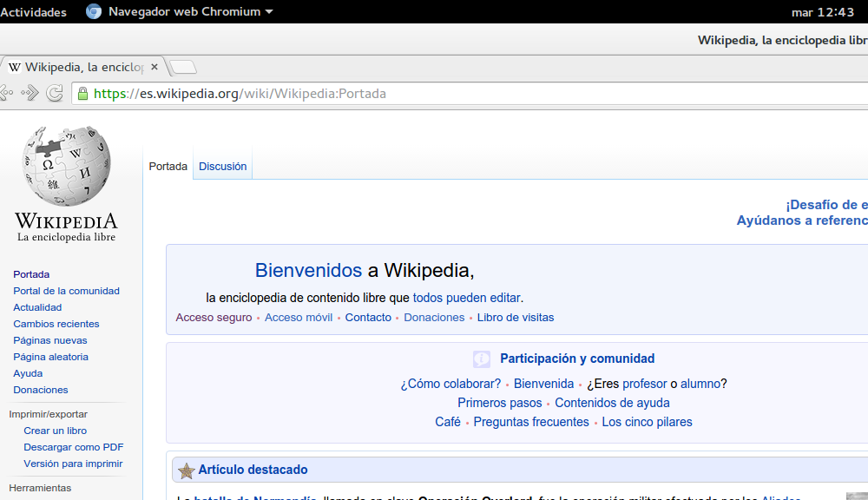Click the green padlock security icon
Screen dimensions: 868x500
tap(82, 94)
